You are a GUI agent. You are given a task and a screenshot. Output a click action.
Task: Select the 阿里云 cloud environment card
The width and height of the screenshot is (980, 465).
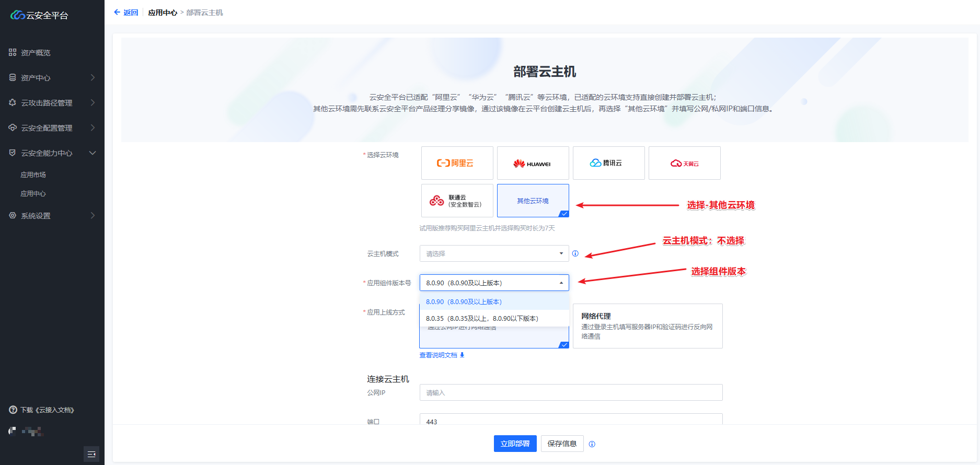pyautogui.click(x=457, y=163)
